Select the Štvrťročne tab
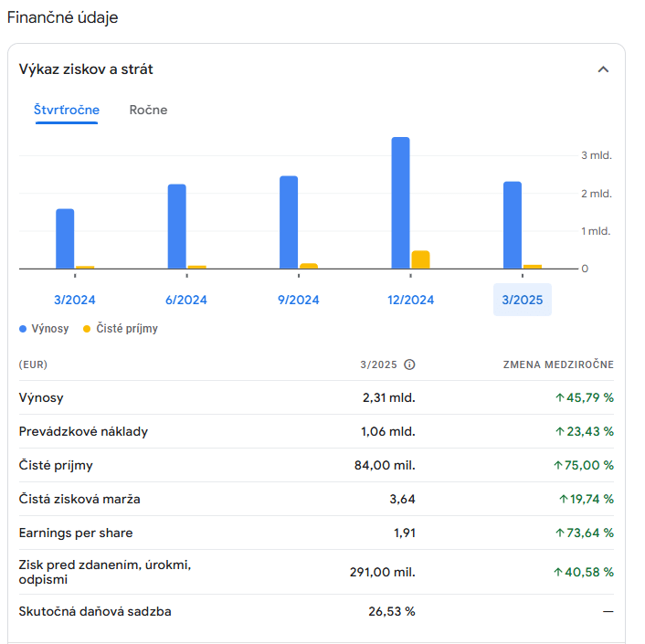The image size is (645, 644). [x=67, y=110]
